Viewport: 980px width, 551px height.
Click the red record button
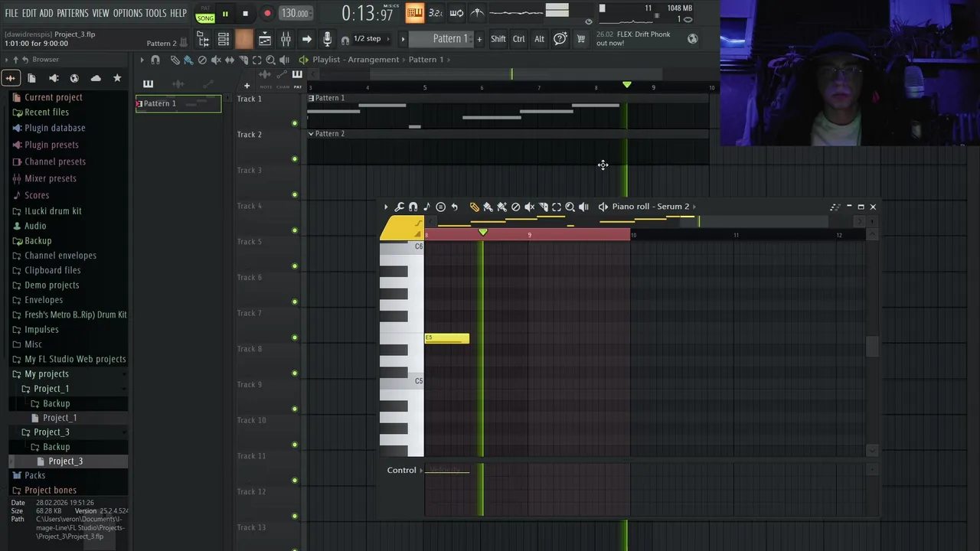267,14
